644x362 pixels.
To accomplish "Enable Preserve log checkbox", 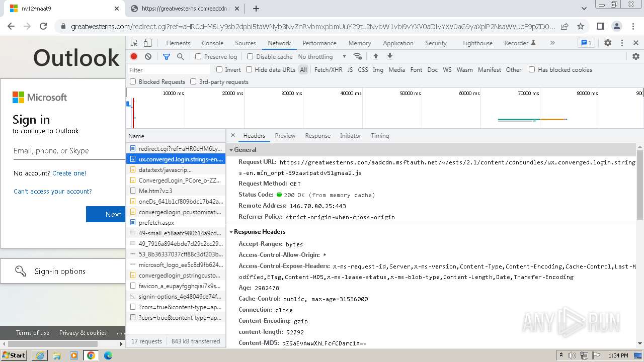I will (x=198, y=57).
